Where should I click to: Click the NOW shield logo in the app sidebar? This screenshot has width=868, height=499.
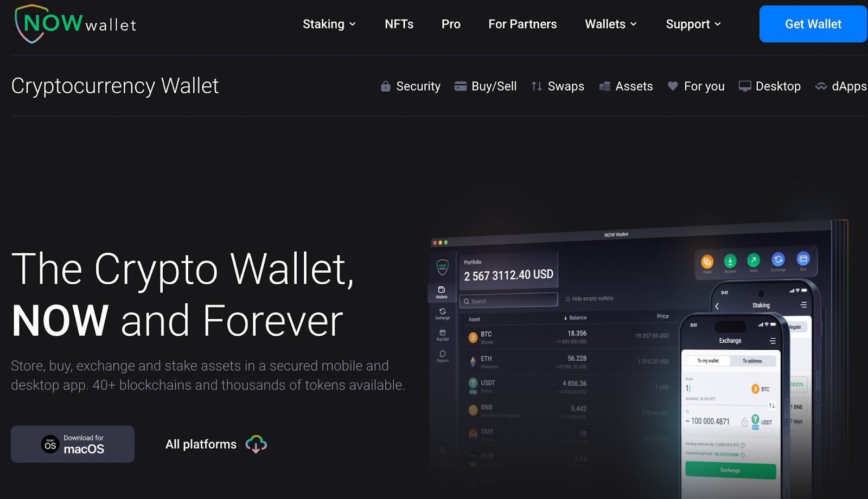pos(442,266)
